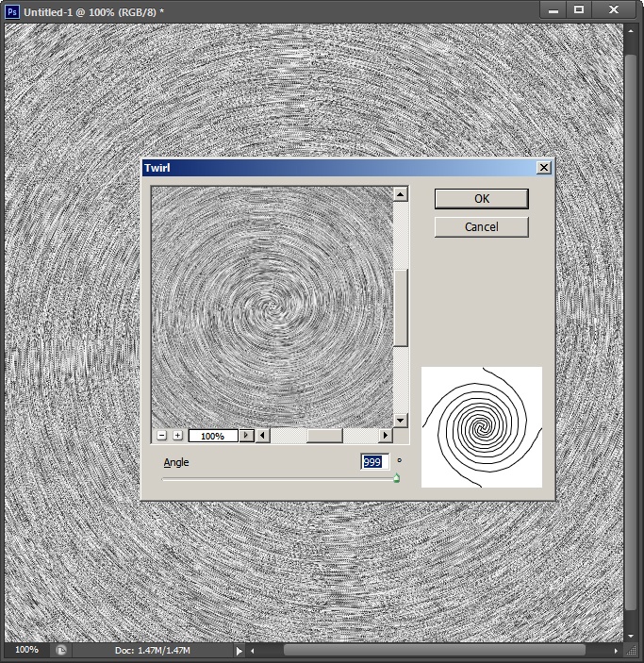Image resolution: width=644 pixels, height=663 pixels.
Task: Minimize the Untitled-1 document window
Action: [553, 10]
